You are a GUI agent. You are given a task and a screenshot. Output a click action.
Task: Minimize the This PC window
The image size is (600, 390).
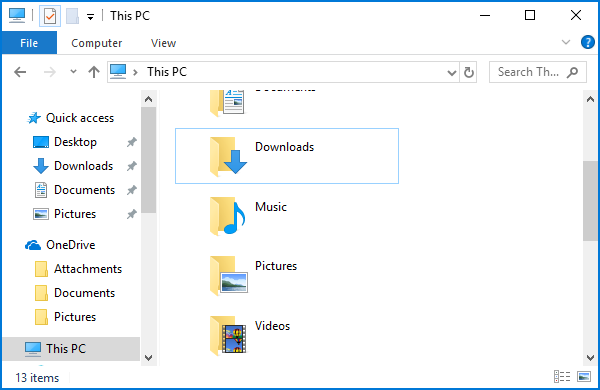(485, 15)
